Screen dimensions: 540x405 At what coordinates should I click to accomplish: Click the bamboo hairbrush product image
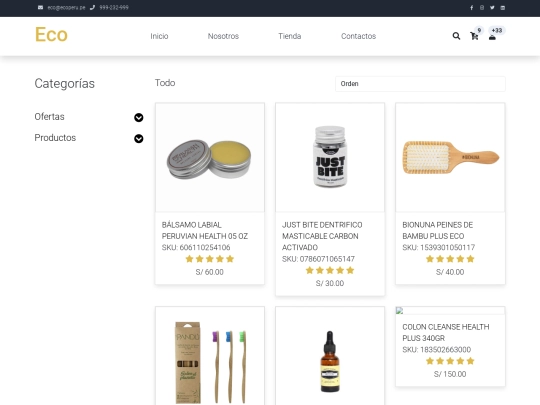click(x=450, y=157)
